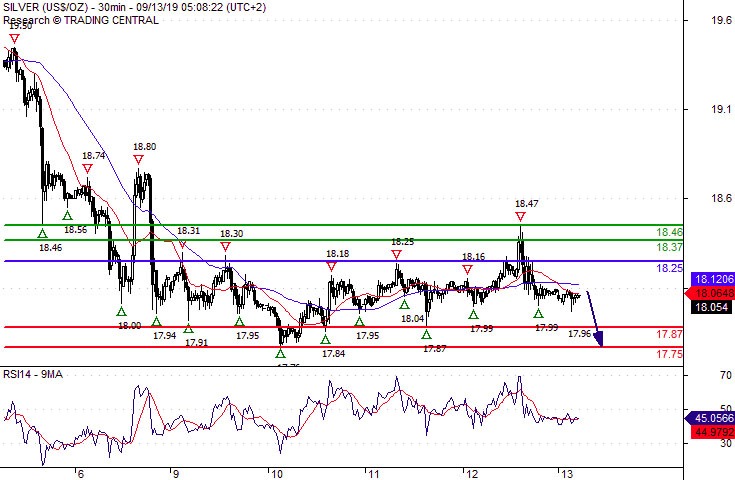Click the SILVER (US$/OZ) 30min chart title
Viewport: 735px width, 480px height.
(134, 7)
